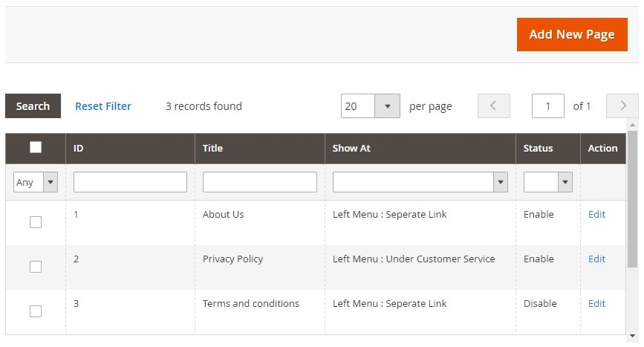Check the About Us row checkbox
The height and width of the screenshot is (347, 644).
tap(36, 222)
